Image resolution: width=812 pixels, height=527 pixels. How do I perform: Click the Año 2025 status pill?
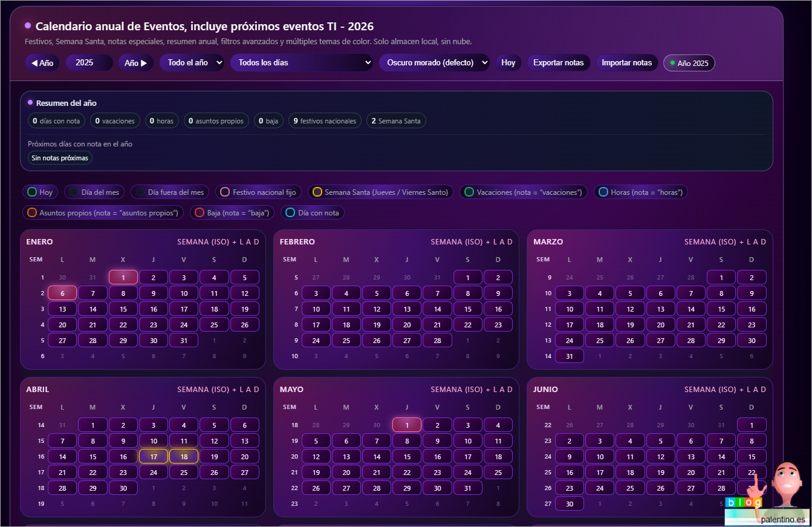click(689, 64)
